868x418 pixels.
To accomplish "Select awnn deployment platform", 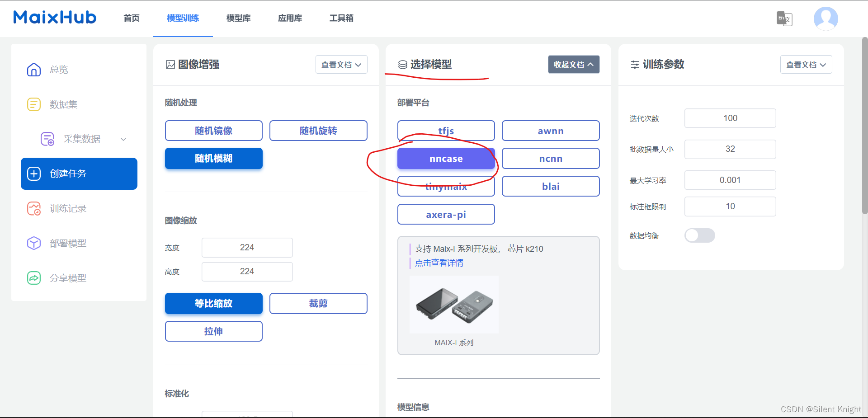I will pyautogui.click(x=551, y=131).
